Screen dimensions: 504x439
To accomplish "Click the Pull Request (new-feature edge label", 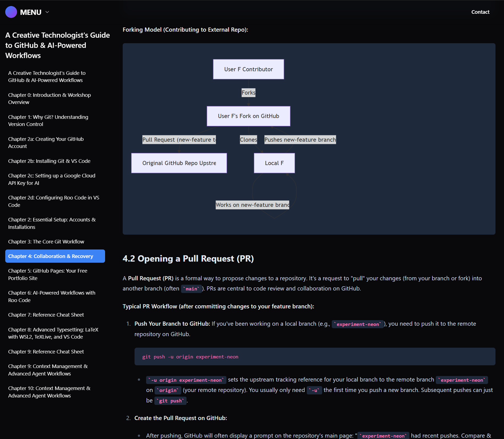I will 179,140.
